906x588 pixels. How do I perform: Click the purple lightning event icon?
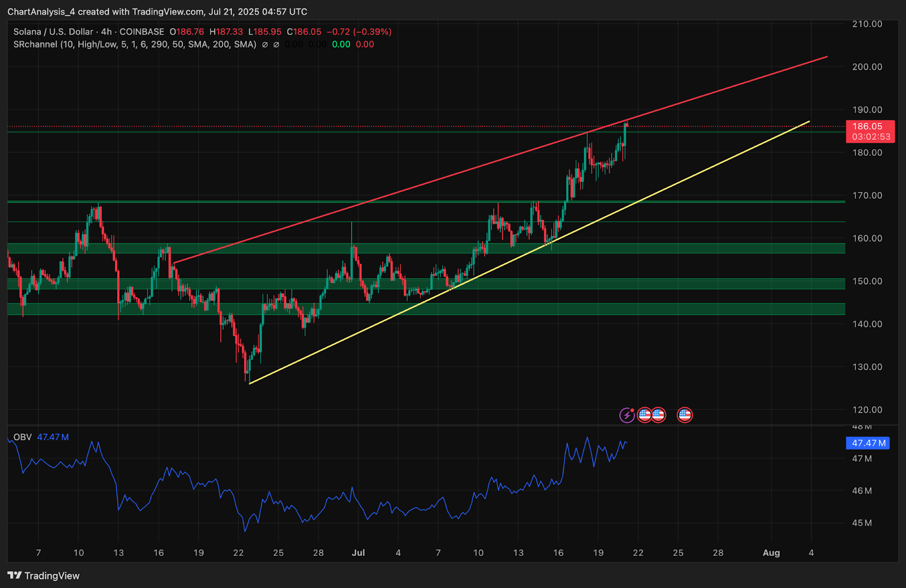pos(627,415)
